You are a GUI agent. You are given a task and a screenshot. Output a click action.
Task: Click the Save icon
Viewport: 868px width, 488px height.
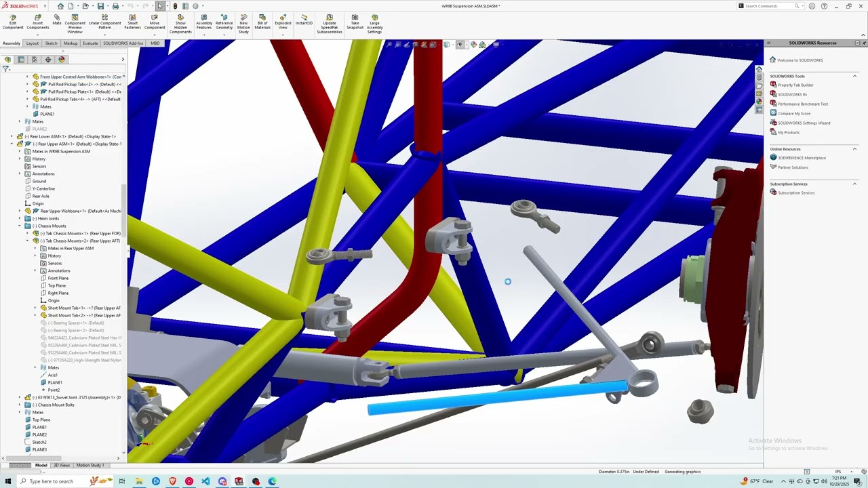100,6
